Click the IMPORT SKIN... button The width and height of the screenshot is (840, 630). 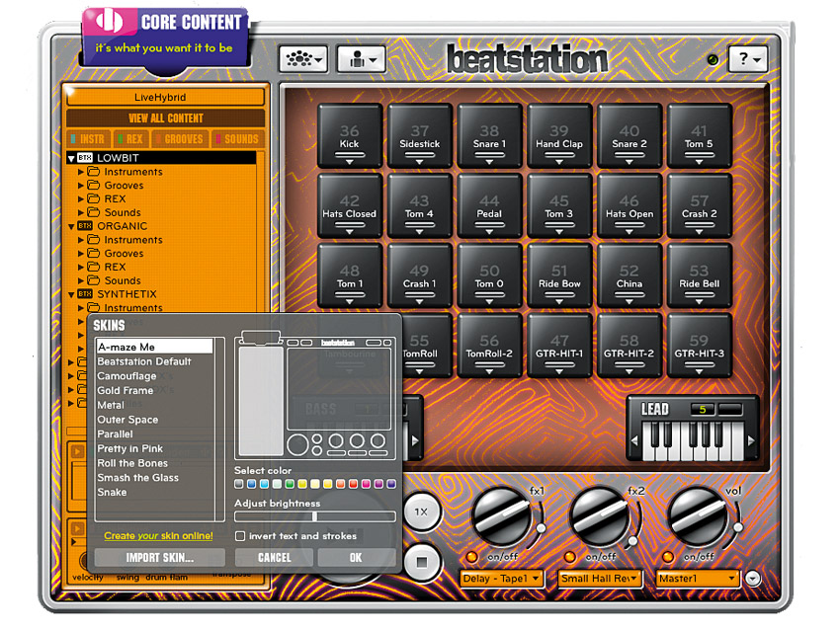(x=160, y=557)
